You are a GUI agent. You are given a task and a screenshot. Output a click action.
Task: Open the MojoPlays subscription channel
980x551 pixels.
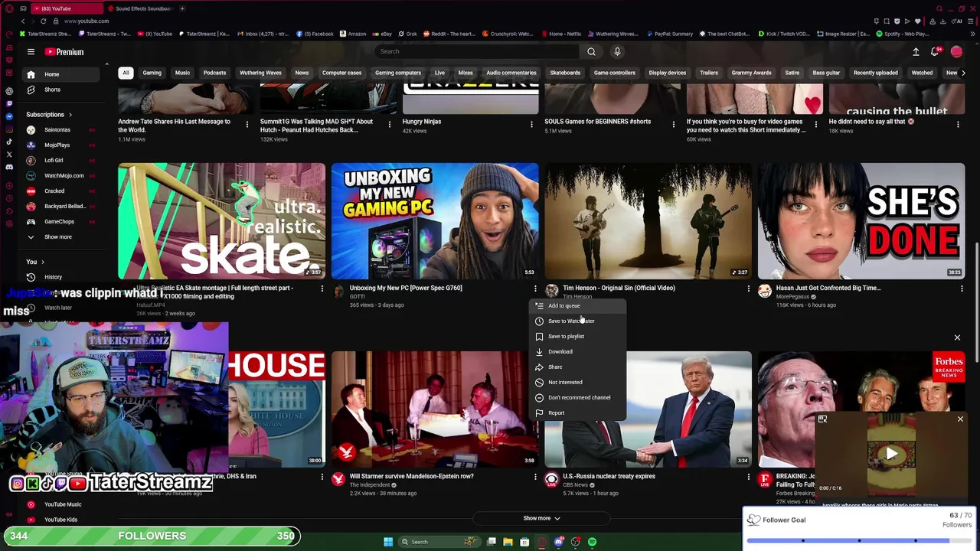61,145
